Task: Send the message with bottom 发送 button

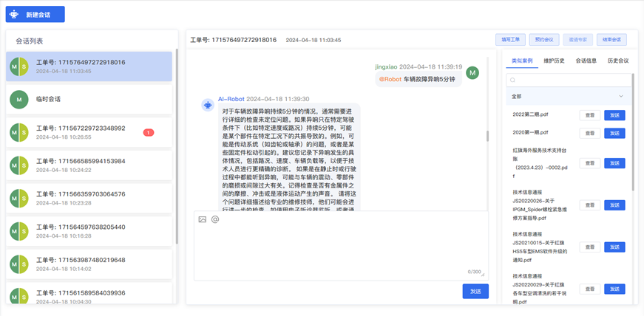Action: (x=475, y=292)
